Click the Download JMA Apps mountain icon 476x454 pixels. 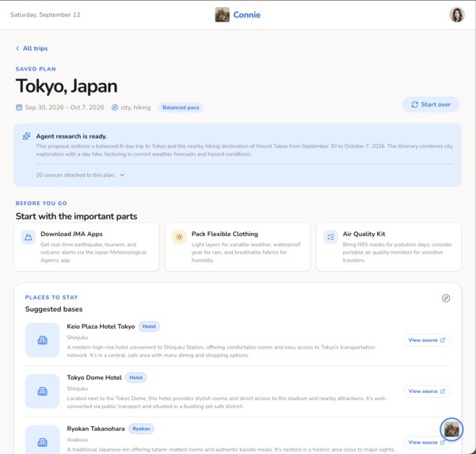point(29,237)
